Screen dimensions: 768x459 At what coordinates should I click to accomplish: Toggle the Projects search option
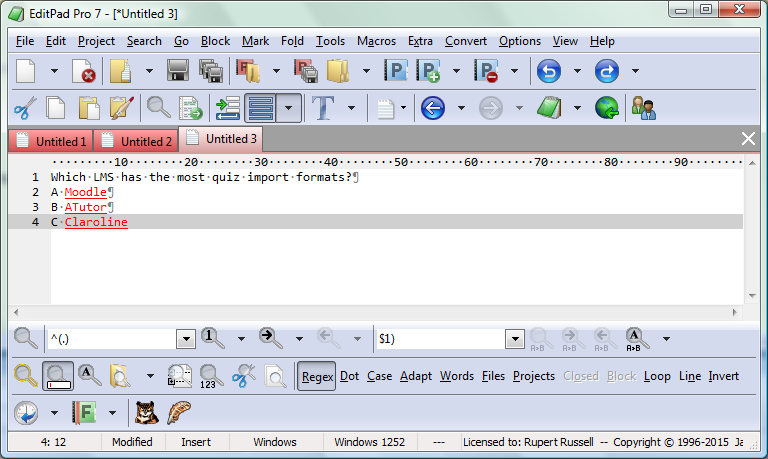coord(534,376)
